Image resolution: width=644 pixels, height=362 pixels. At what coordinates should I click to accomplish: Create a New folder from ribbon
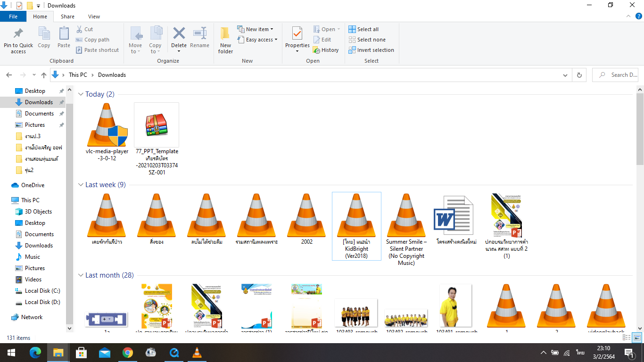(x=225, y=40)
